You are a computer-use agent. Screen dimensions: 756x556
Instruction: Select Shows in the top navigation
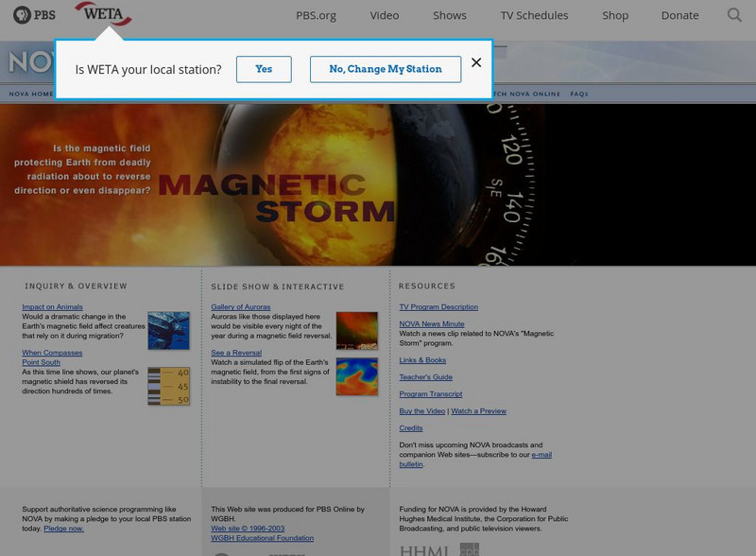point(449,15)
